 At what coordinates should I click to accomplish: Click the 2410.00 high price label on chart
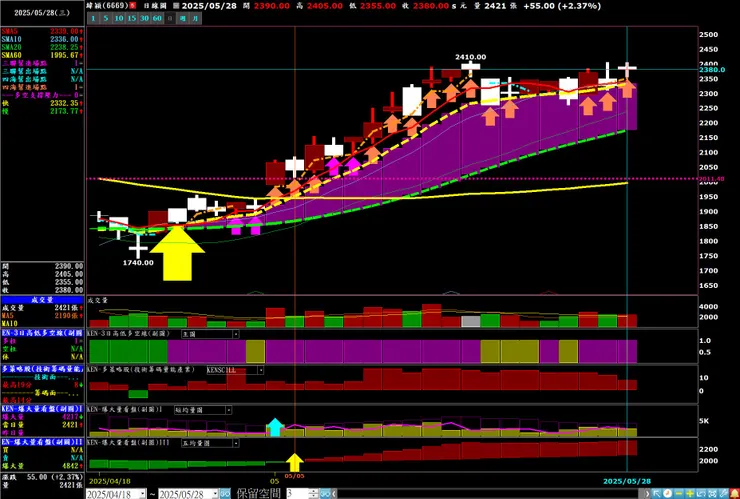click(x=471, y=57)
